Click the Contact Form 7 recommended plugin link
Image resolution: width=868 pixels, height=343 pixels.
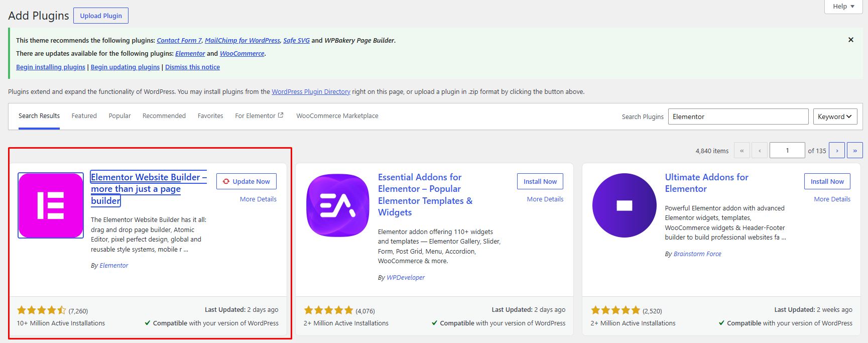click(x=179, y=40)
